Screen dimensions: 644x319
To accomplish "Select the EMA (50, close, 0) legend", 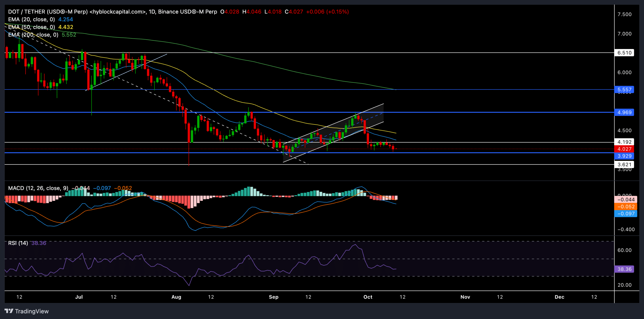I will (31, 27).
